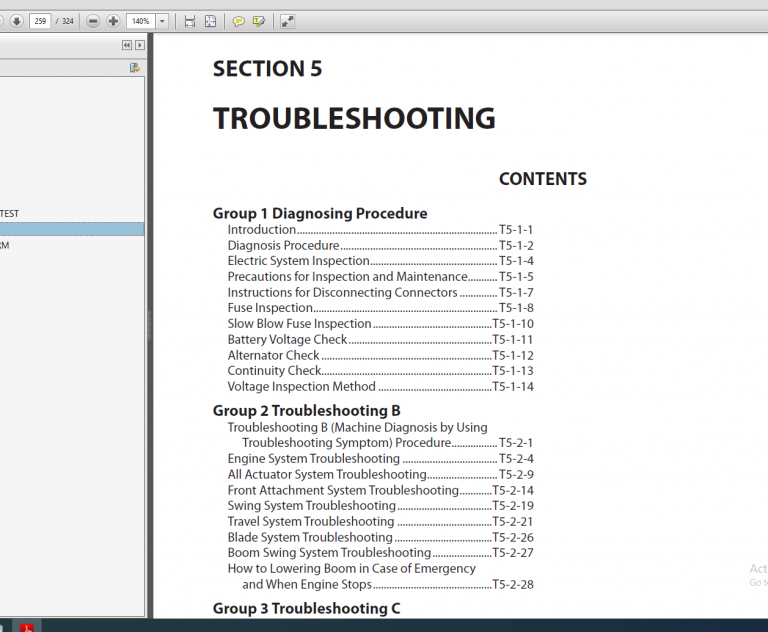Click the zoom in plus button

point(113,21)
